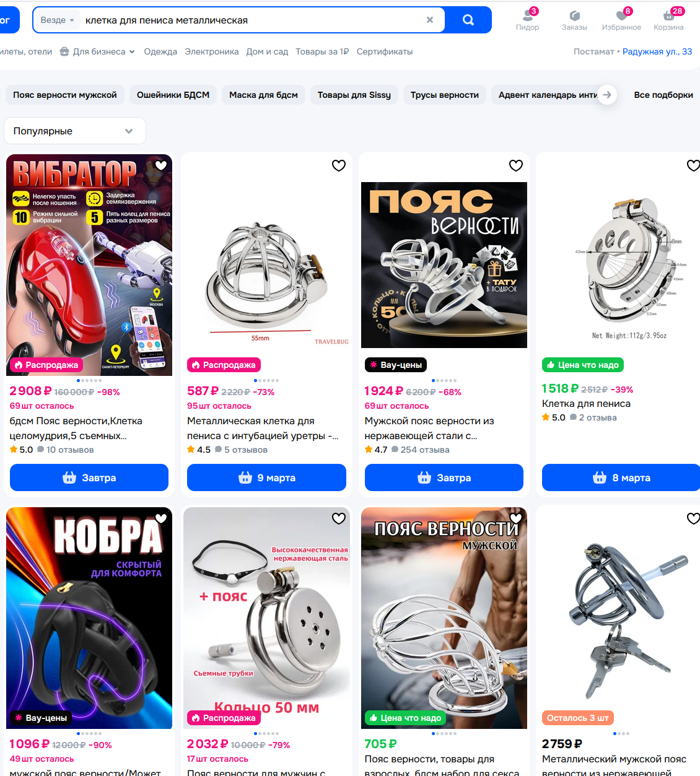This screenshot has width=700, height=776.
Task: Expand the Для бизнеса menu
Action: pyautogui.click(x=97, y=51)
